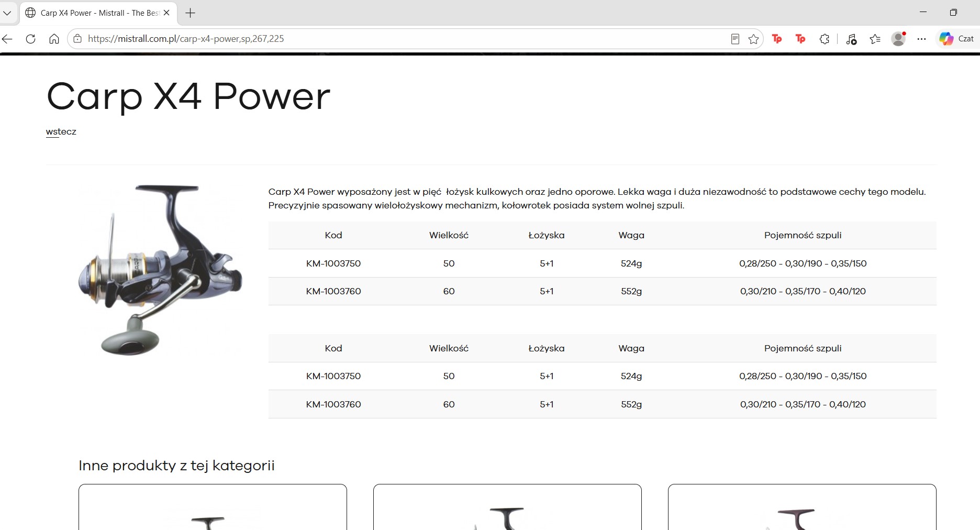
Task: Click the Kod header in the lower table
Action: point(333,348)
